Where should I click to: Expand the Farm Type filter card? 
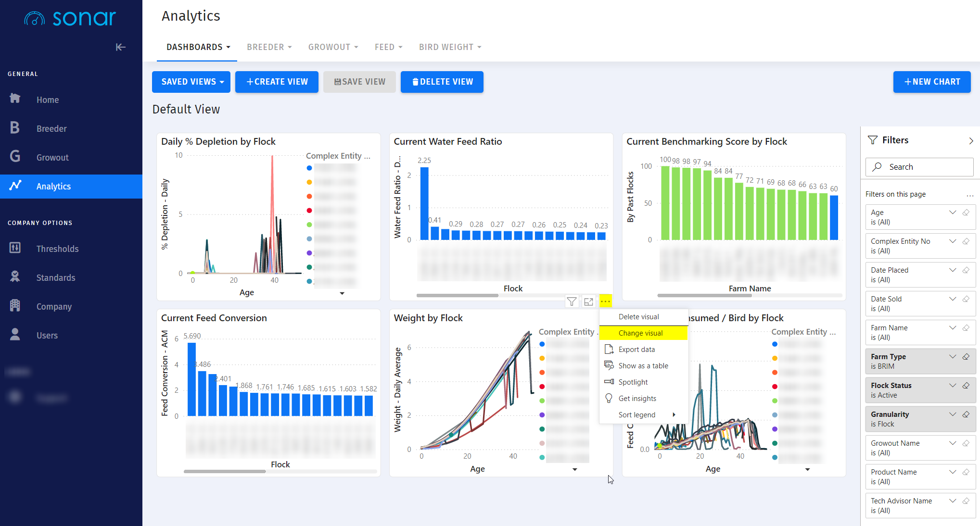click(953, 357)
